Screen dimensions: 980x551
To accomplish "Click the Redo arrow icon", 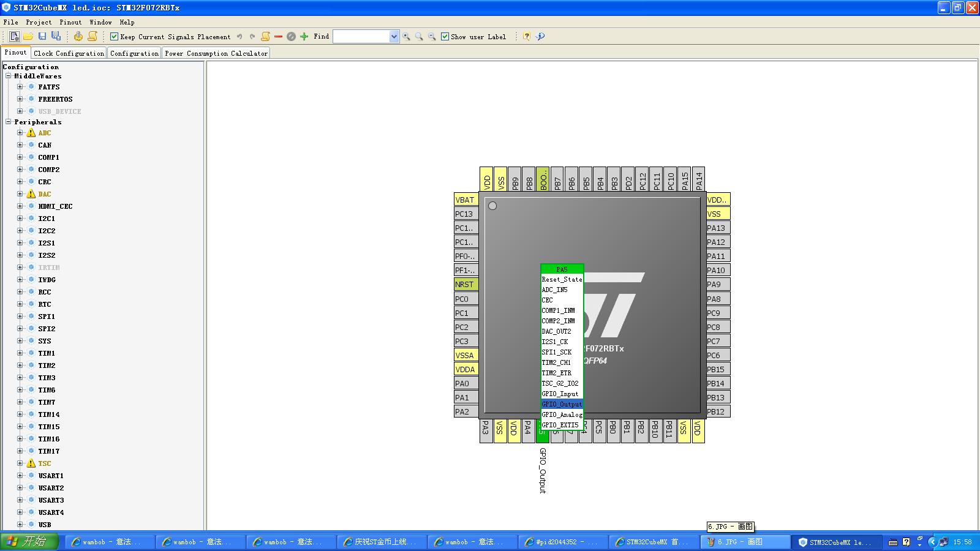I will click(x=252, y=37).
